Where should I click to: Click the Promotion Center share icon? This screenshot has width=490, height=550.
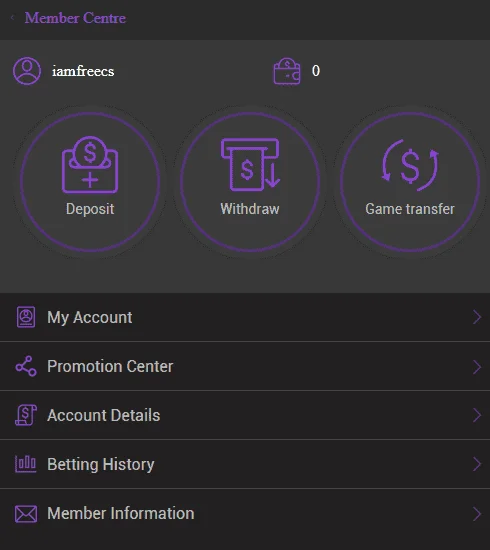26,366
